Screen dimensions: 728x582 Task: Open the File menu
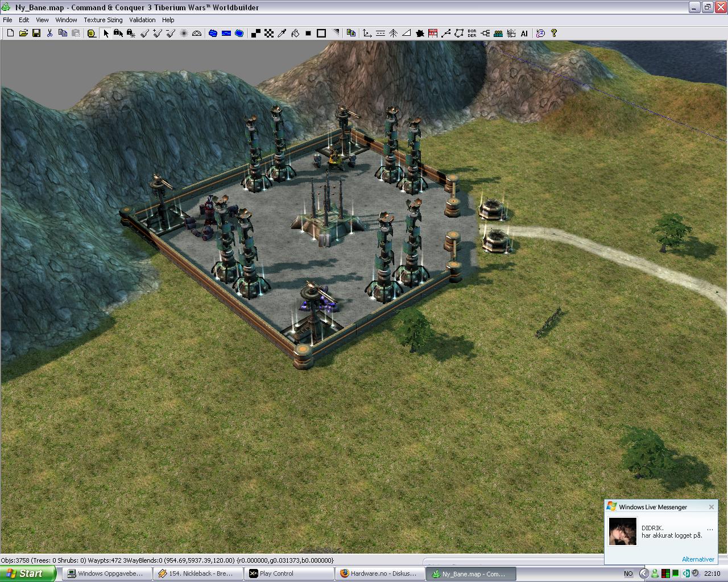pyautogui.click(x=7, y=20)
